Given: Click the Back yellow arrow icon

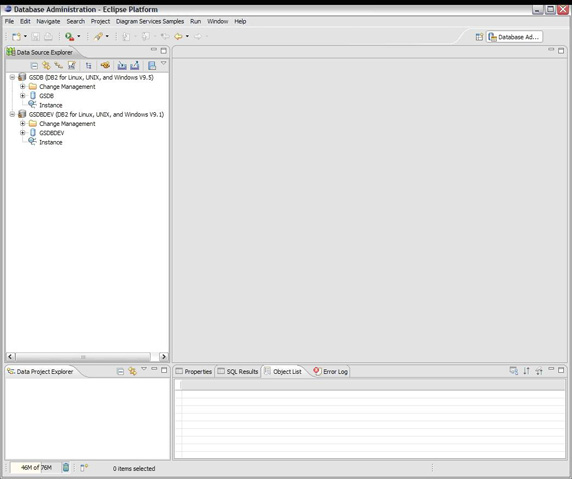Looking at the screenshot, I should [178, 36].
